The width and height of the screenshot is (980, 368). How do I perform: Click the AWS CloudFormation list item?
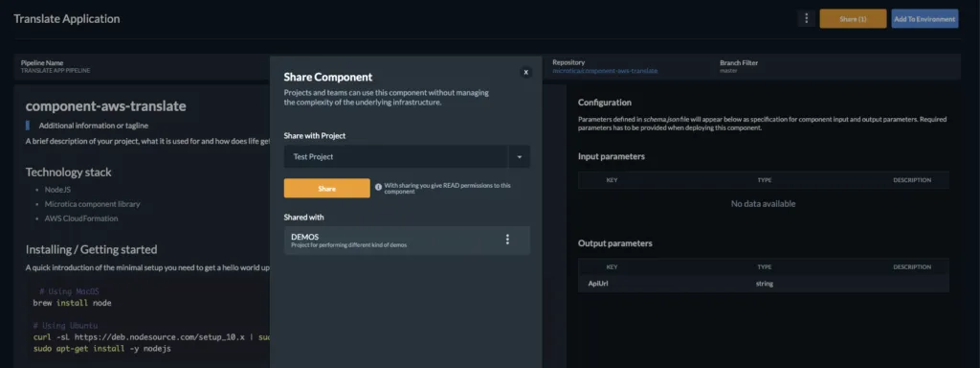[81, 218]
